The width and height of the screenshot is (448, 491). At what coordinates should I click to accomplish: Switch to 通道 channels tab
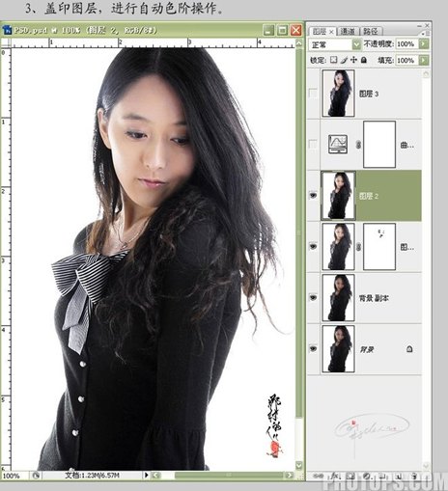point(348,32)
